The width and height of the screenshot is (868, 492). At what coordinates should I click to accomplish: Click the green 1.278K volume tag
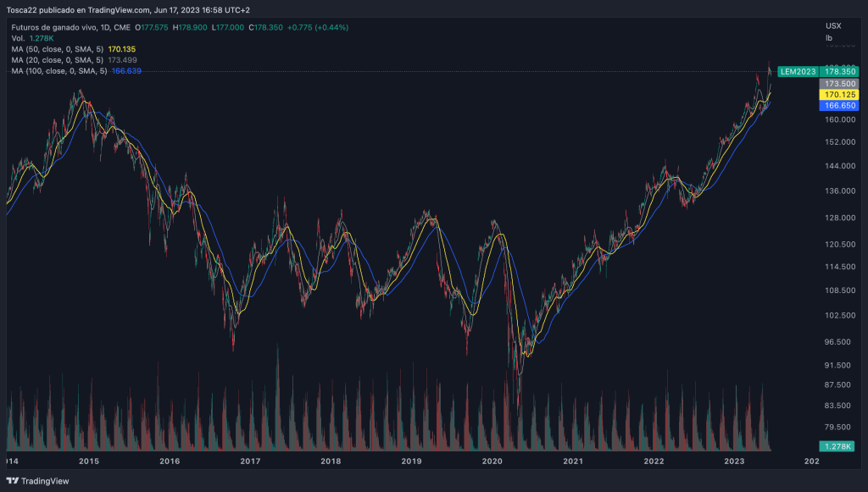839,446
